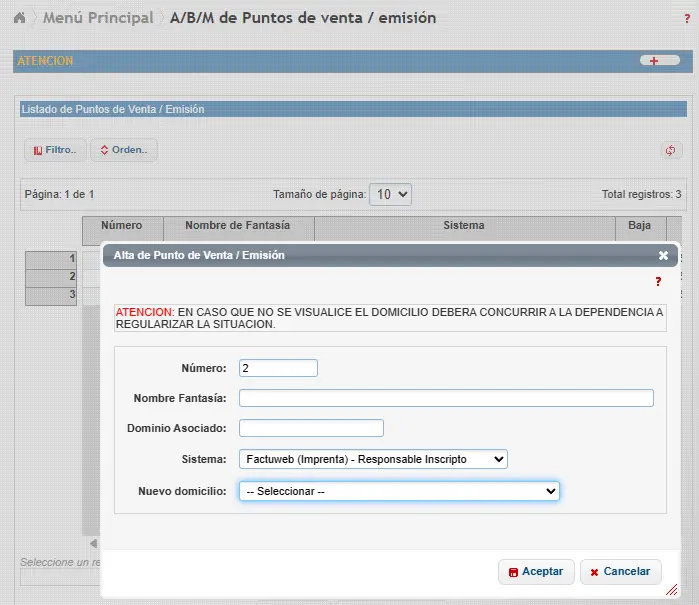Screen dimensions: 699x605
Task: Click the Sistema column header
Action: (464, 226)
